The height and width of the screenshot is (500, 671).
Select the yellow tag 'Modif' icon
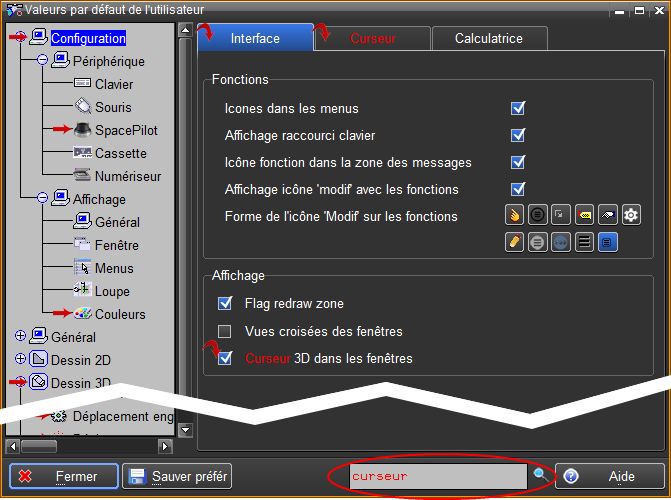[584, 215]
